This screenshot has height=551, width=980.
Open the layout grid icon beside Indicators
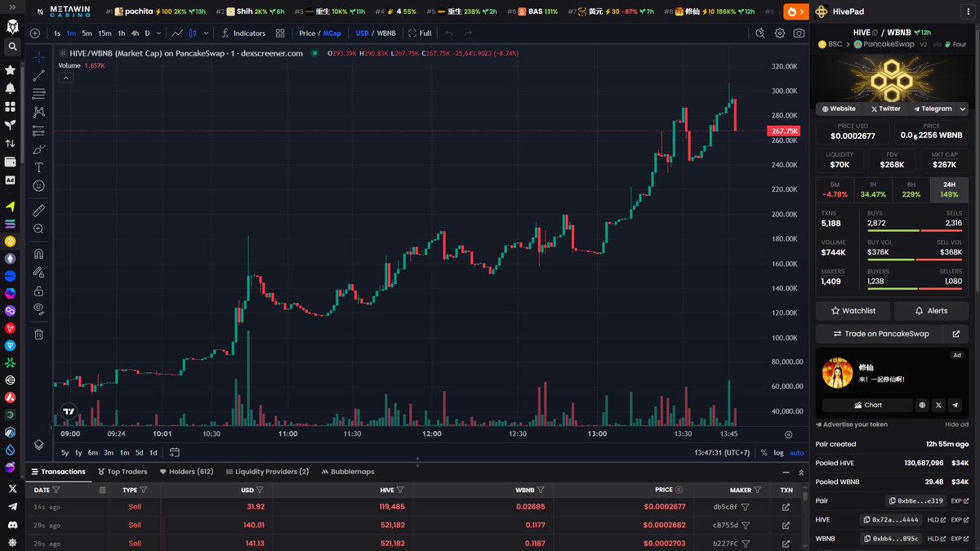(x=280, y=33)
